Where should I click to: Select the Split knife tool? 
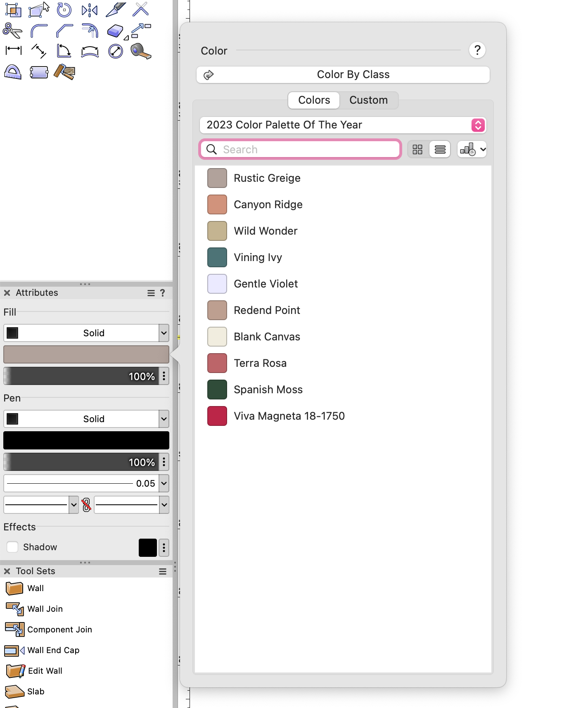tap(116, 10)
